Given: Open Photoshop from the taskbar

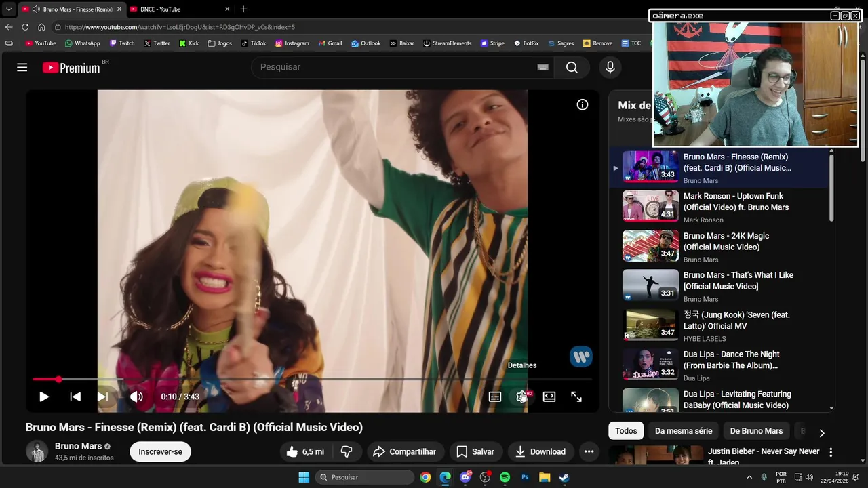Looking at the screenshot, I should click(525, 477).
